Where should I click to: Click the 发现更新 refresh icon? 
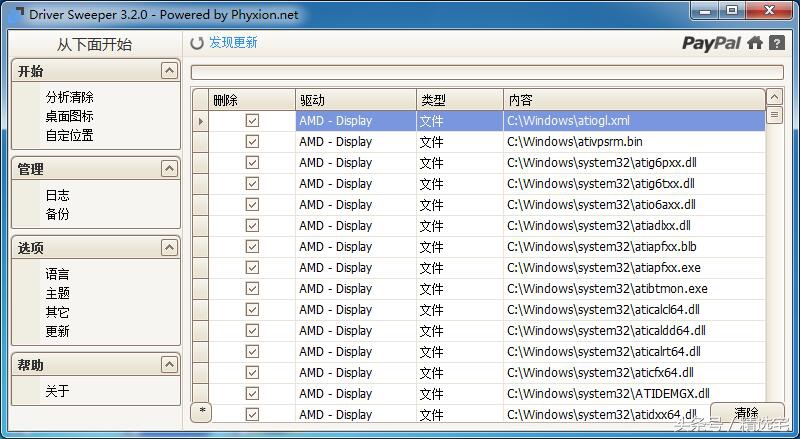[196, 43]
